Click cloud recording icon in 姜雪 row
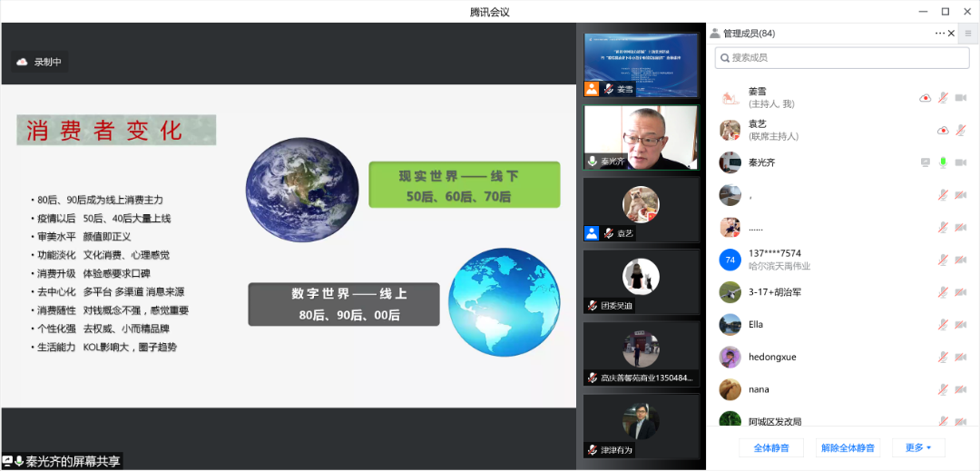980x471 pixels. pos(925,97)
